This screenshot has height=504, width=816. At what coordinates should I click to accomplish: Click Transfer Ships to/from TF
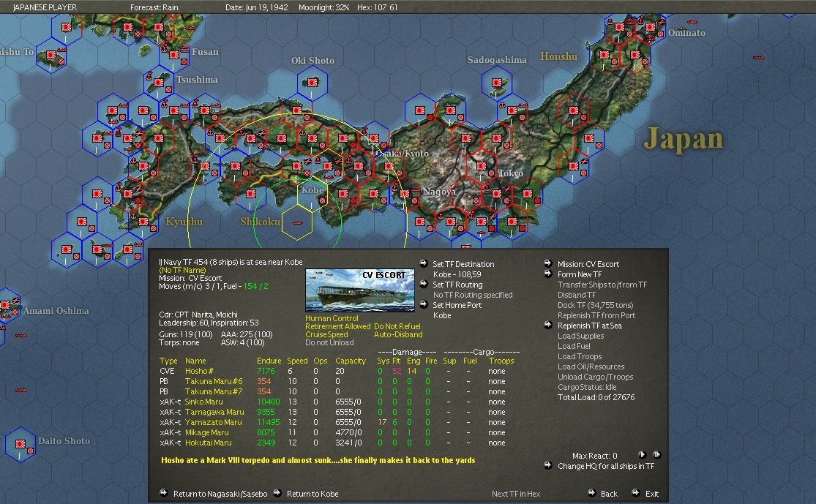click(x=602, y=285)
